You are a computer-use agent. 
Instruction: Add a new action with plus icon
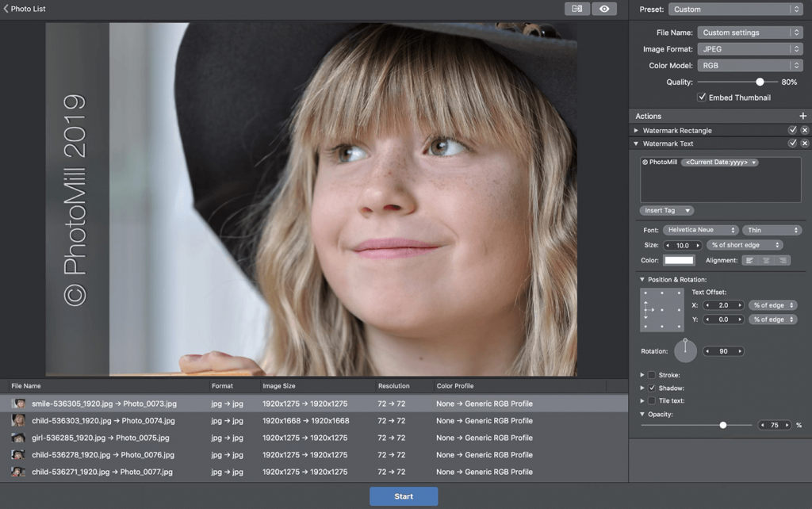[x=802, y=116]
